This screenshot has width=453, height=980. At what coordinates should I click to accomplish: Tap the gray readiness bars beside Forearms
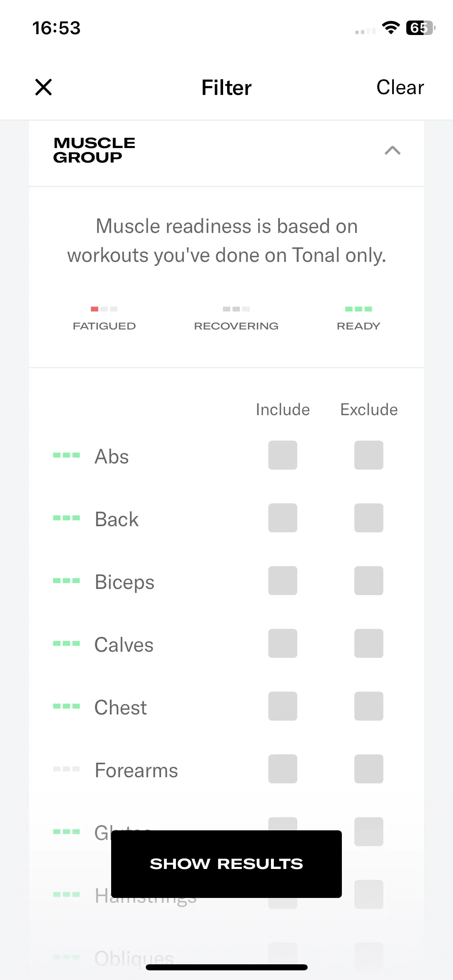coord(66,769)
